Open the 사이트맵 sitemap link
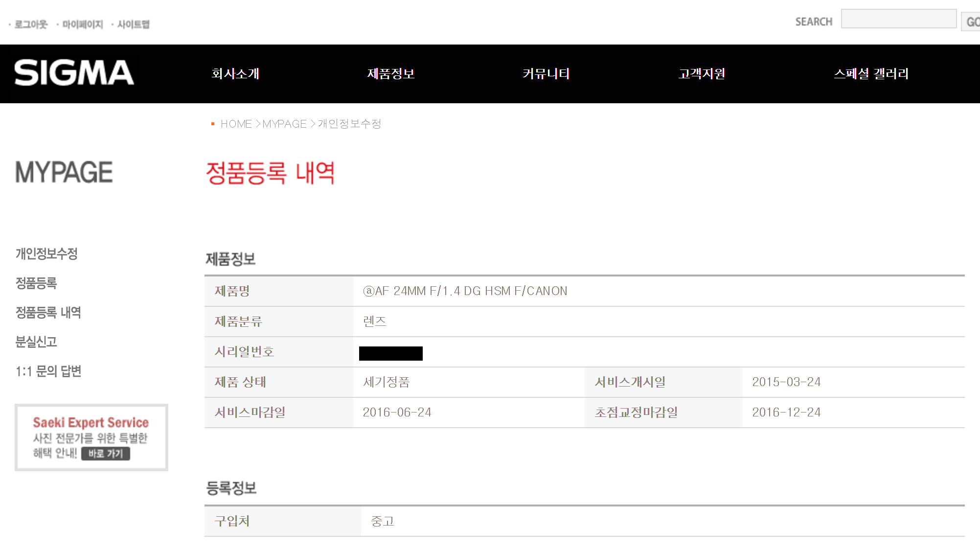The image size is (980, 551). [x=133, y=24]
